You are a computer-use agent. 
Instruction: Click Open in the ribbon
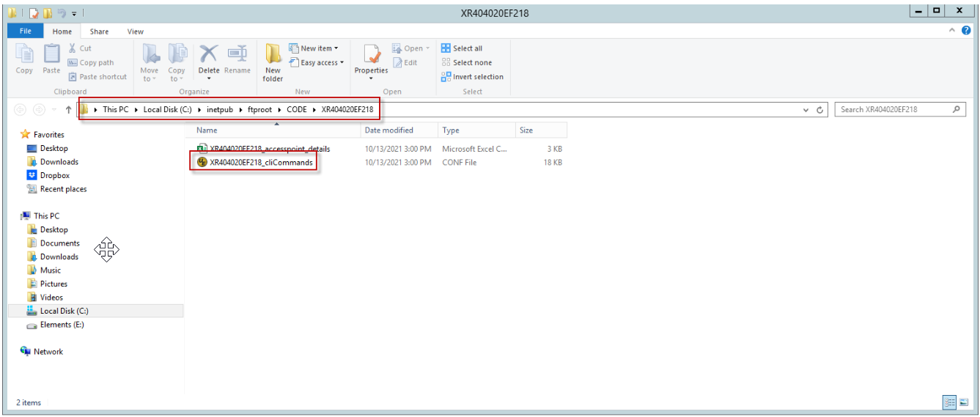point(411,48)
